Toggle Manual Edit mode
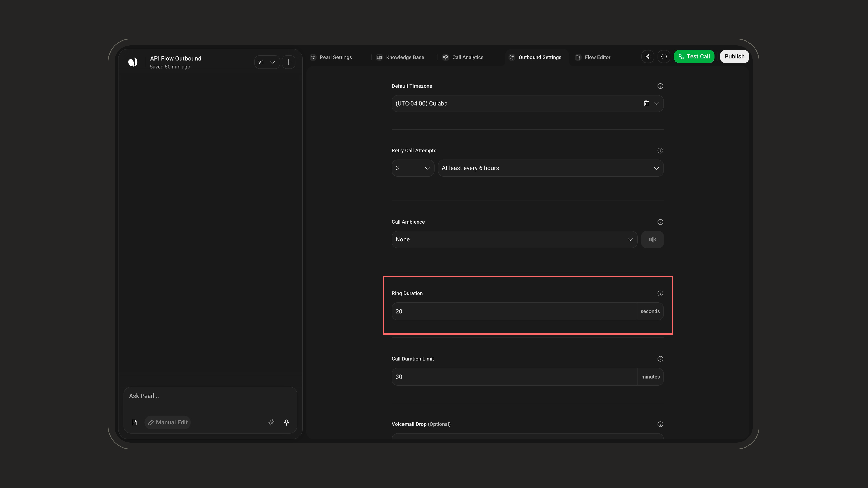This screenshot has height=488, width=868. (x=168, y=422)
